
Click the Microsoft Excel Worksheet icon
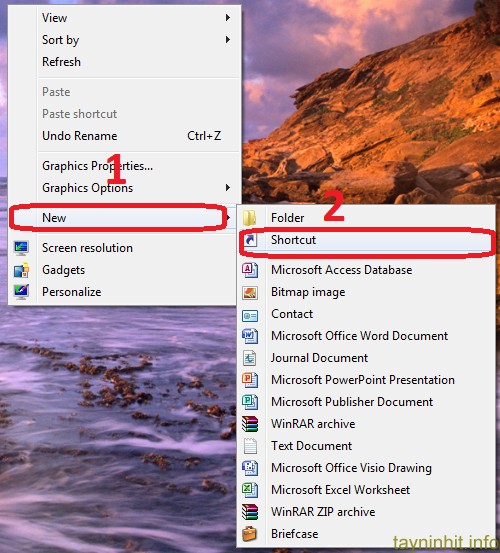coord(250,490)
